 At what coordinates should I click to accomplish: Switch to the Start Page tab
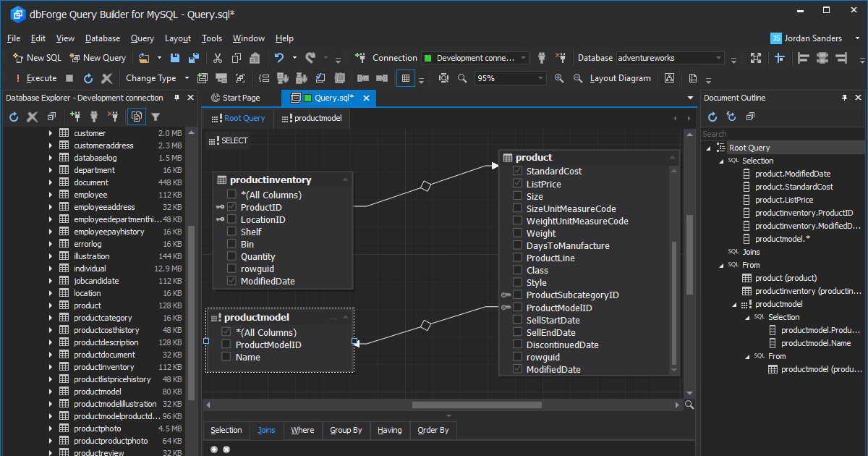235,98
